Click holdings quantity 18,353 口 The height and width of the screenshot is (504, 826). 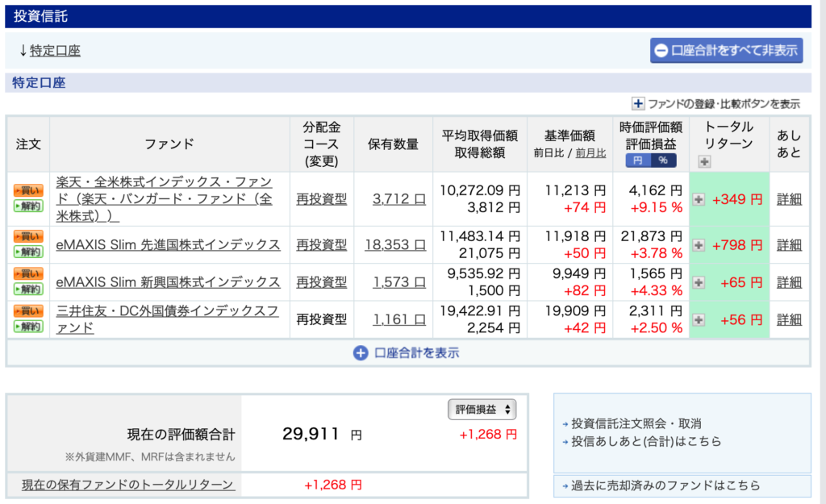(395, 245)
